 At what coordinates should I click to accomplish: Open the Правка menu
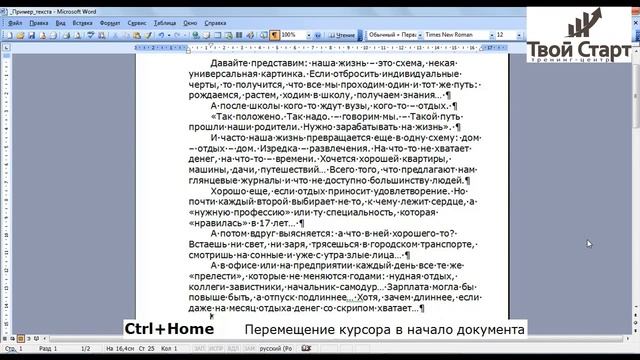(x=39, y=23)
